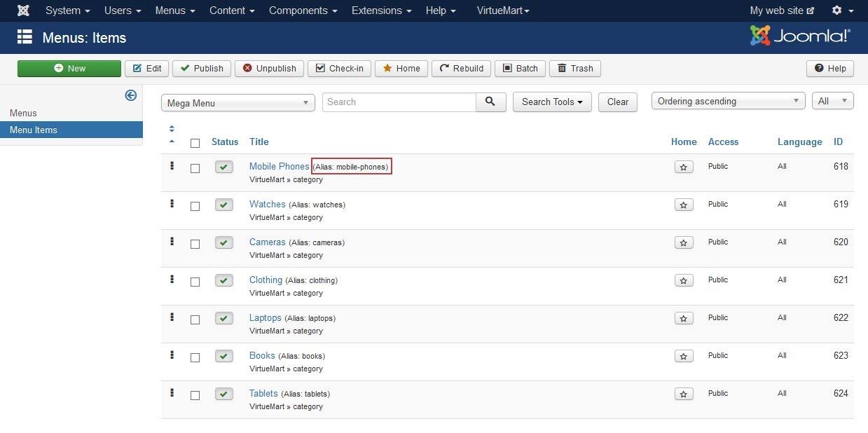Expand the Ordering ascending dropdown

click(728, 102)
